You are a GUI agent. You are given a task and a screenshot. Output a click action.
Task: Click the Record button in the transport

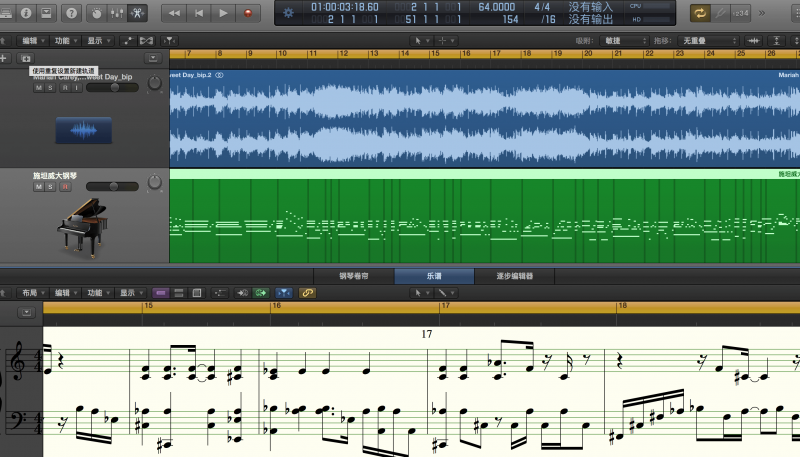click(x=248, y=13)
